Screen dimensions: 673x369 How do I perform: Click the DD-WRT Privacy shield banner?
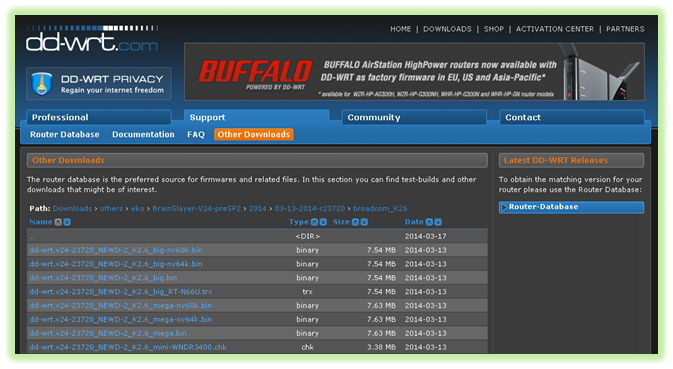[x=99, y=84]
